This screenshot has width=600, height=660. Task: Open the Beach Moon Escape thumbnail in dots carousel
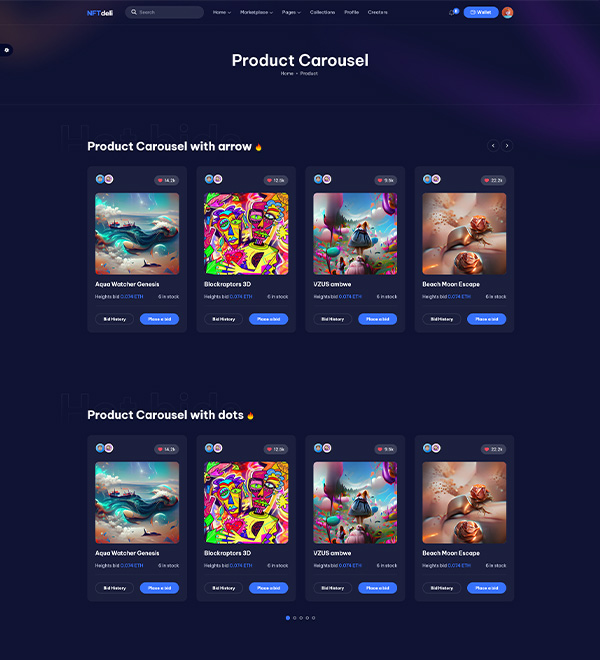pyautogui.click(x=464, y=503)
